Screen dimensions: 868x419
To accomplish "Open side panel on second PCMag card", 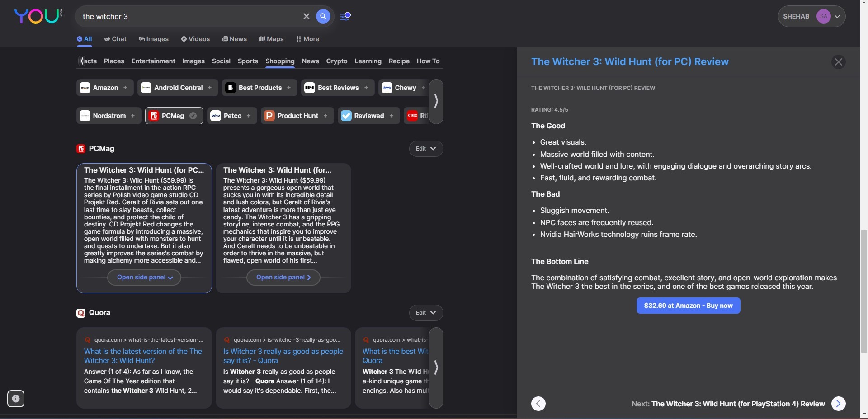I will coord(283,278).
